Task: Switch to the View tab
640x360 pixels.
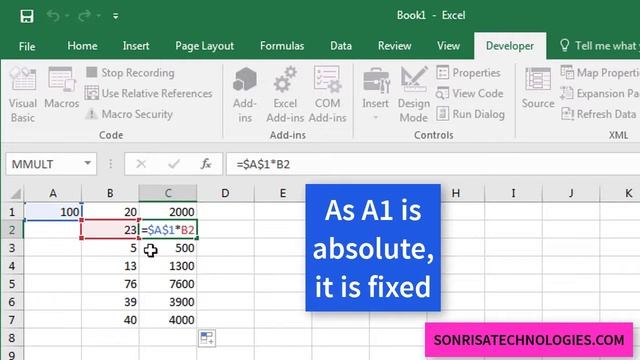Action: [x=448, y=46]
